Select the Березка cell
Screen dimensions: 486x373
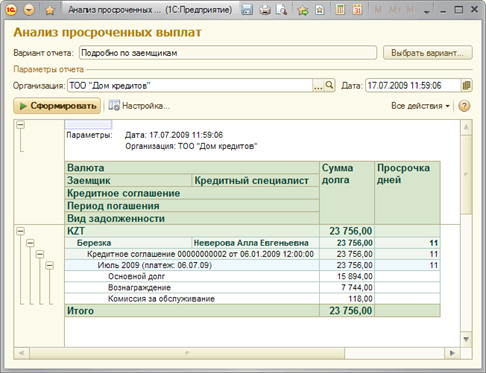pyautogui.click(x=128, y=243)
